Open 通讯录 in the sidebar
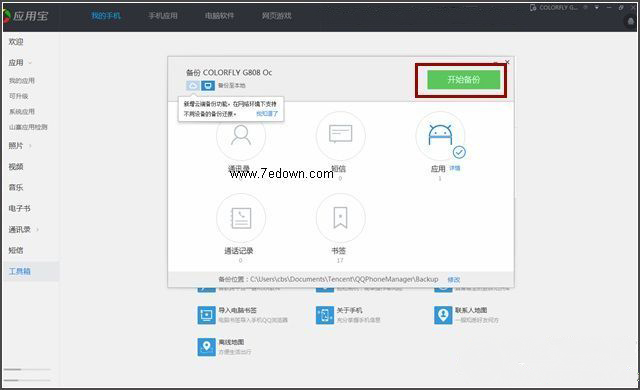 point(20,229)
